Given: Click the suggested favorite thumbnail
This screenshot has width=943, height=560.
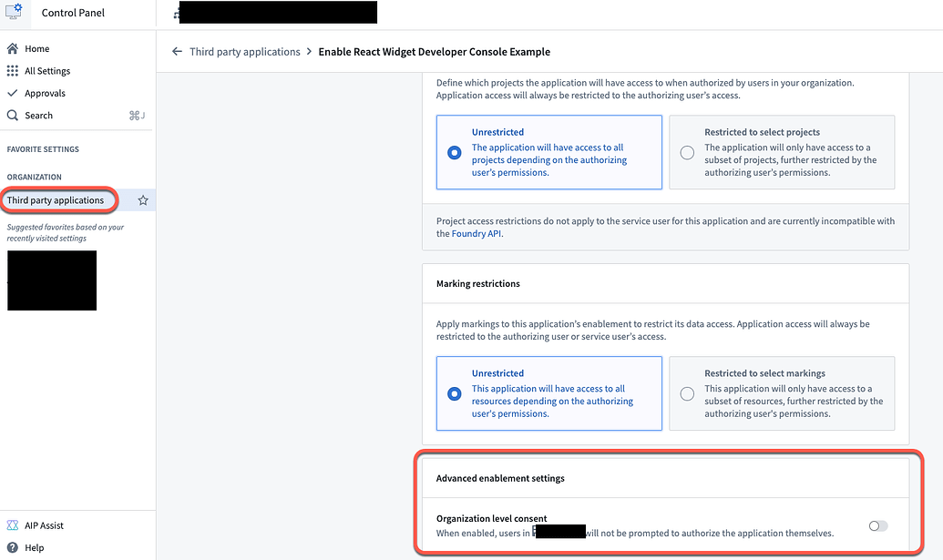Looking at the screenshot, I should click(x=51, y=280).
